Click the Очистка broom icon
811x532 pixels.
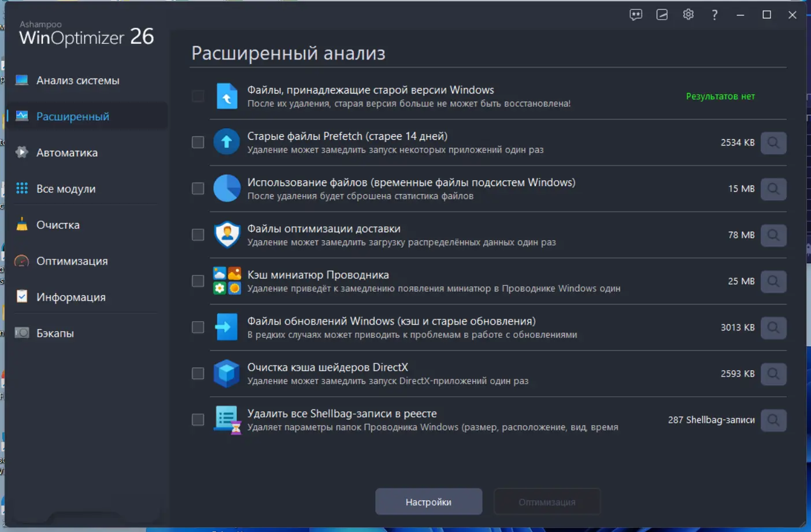[x=22, y=225]
